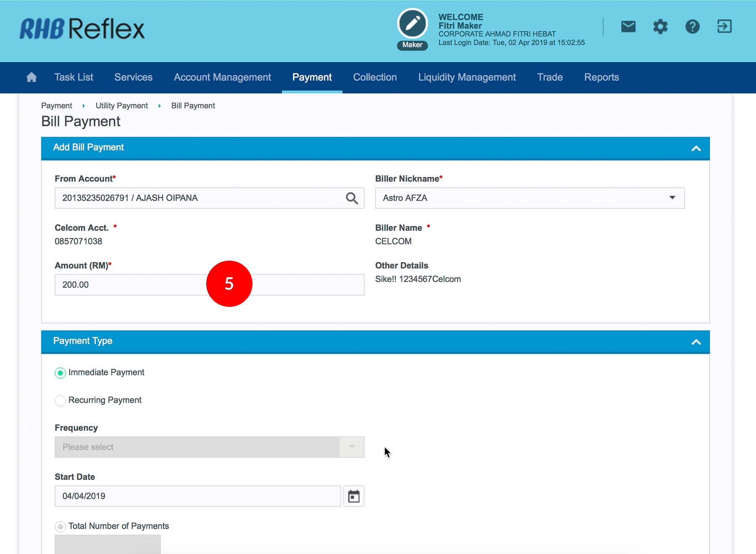Switch to the Reports menu
756x554 pixels.
pyautogui.click(x=601, y=77)
